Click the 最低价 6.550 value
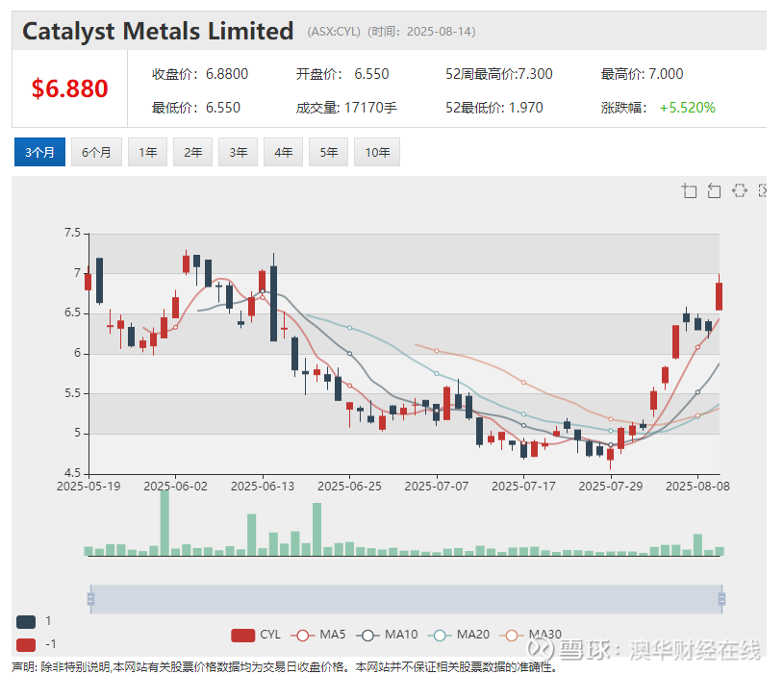784x675 pixels. [x=223, y=108]
